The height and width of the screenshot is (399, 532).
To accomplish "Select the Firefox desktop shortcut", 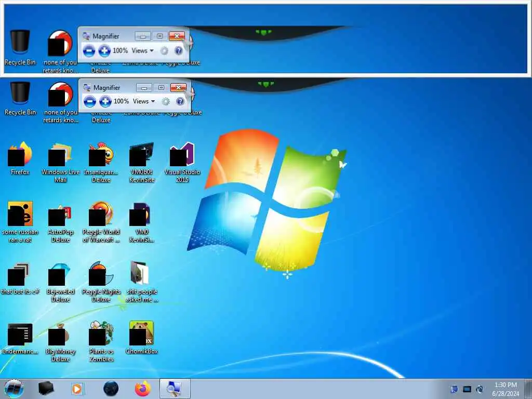I will pos(20,158).
